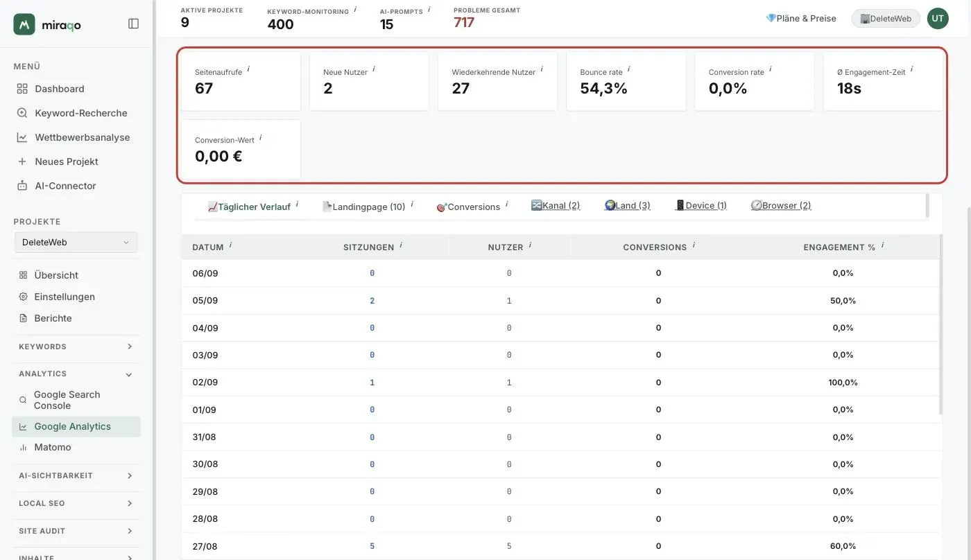
Task: Click the info icon next to Bounce rate
Action: [629, 69]
